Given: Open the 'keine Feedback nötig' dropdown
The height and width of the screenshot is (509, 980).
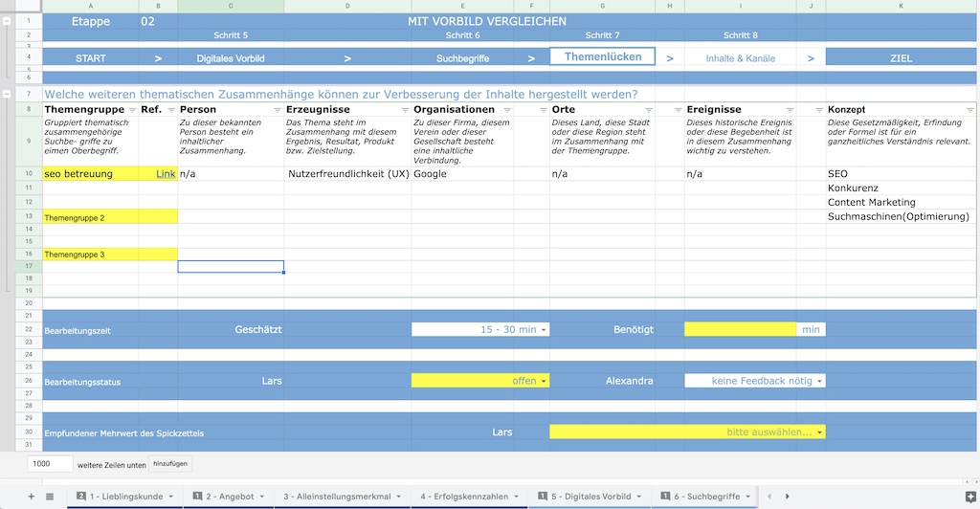Looking at the screenshot, I should 819,381.
